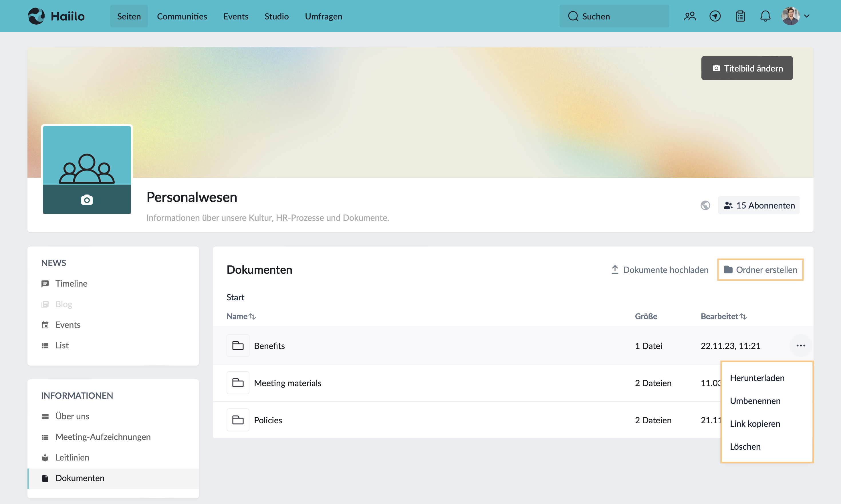841x504 pixels.
Task: Click the Haiilo logo
Action: point(56,16)
